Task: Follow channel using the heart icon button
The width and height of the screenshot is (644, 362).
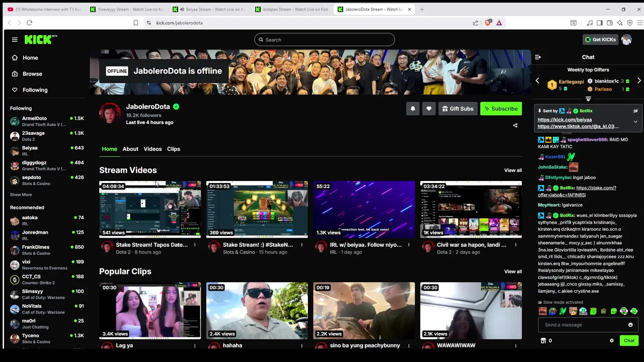Action: coord(429,109)
